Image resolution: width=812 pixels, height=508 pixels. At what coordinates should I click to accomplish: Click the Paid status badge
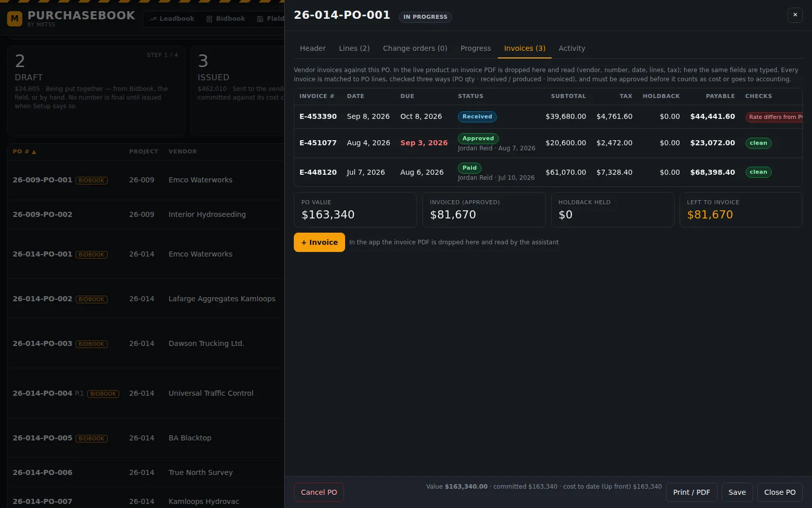pos(469,168)
